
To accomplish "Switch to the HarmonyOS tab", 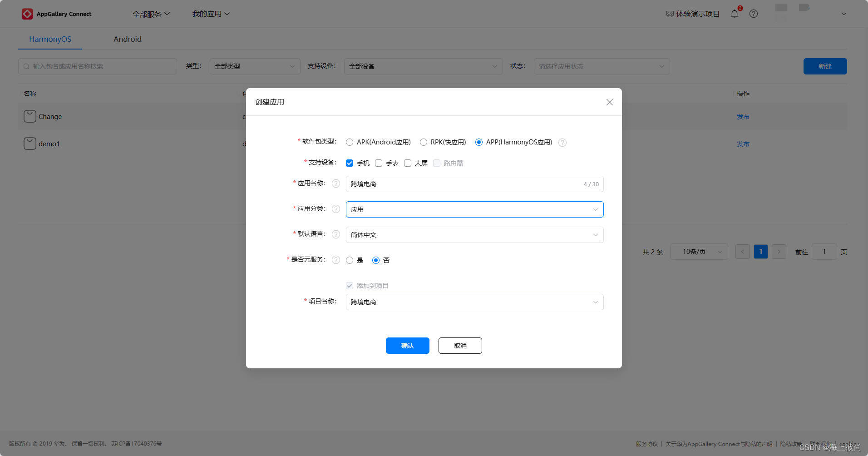I will point(50,39).
